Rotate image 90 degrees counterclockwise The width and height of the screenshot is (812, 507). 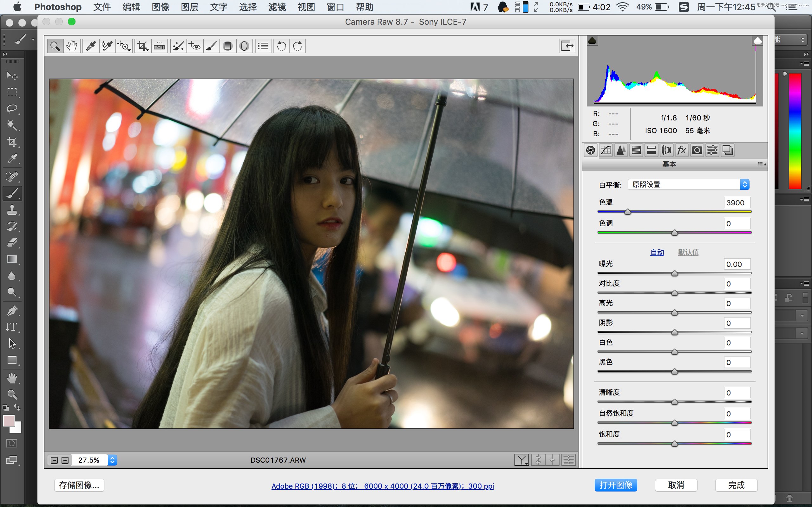[281, 46]
